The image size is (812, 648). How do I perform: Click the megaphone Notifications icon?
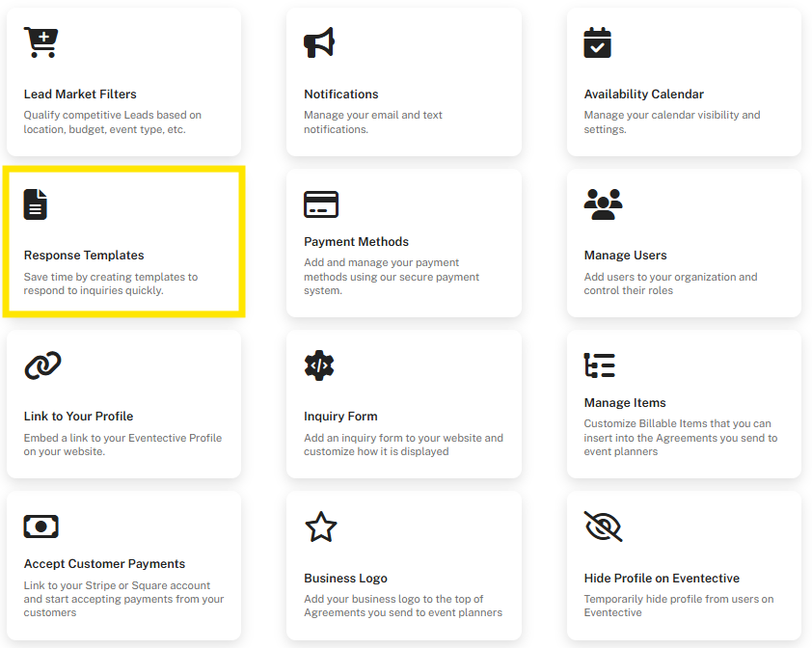(x=319, y=42)
